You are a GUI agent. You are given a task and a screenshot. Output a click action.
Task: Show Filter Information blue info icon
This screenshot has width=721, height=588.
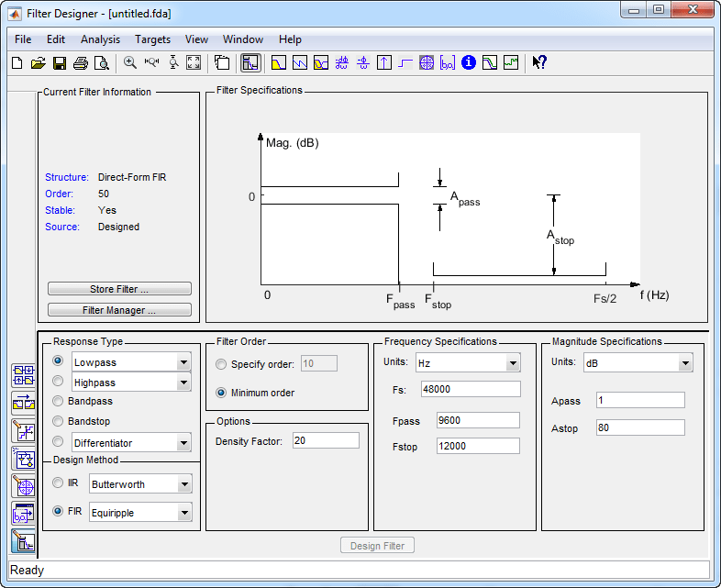click(469, 63)
